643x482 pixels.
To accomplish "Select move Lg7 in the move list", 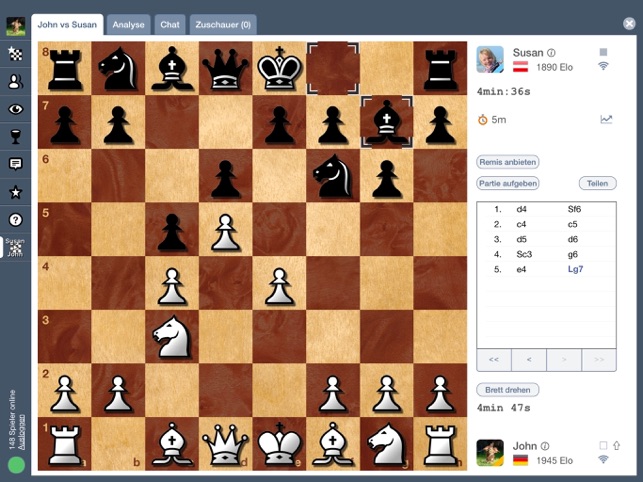I will [575, 269].
